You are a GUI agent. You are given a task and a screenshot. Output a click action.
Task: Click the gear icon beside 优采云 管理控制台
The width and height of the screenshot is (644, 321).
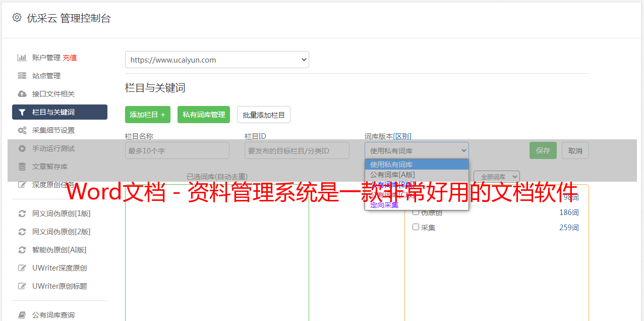pos(17,18)
